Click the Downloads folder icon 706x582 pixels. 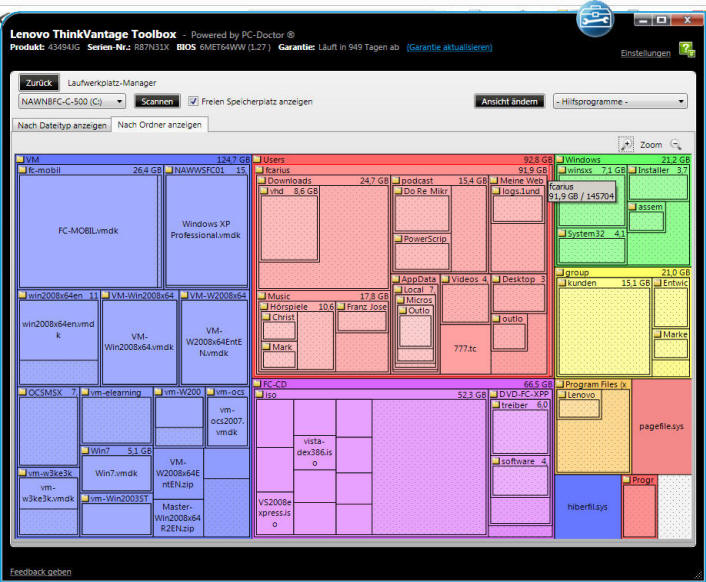[x=262, y=180]
